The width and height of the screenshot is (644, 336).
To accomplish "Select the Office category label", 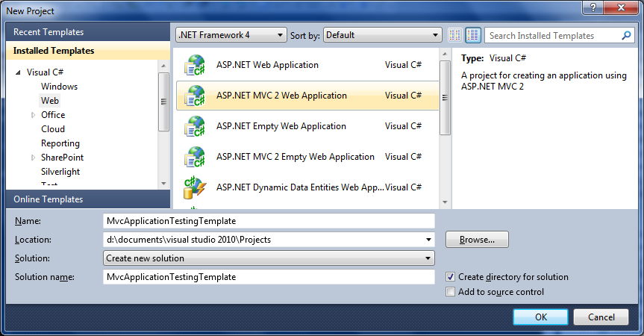I will 53,115.
